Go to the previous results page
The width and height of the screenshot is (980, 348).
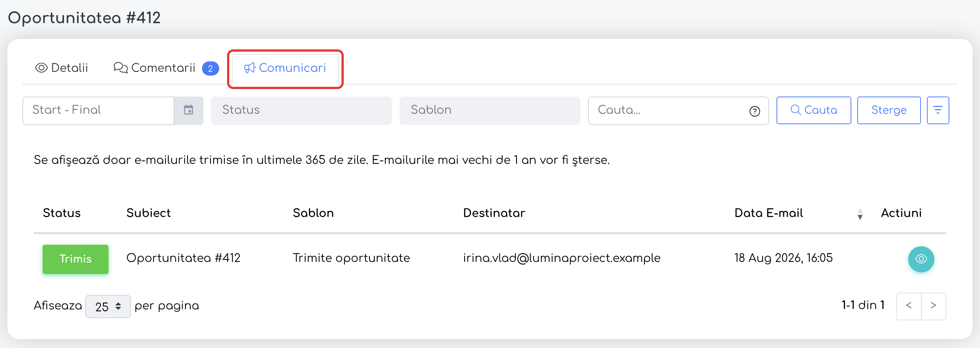909,306
